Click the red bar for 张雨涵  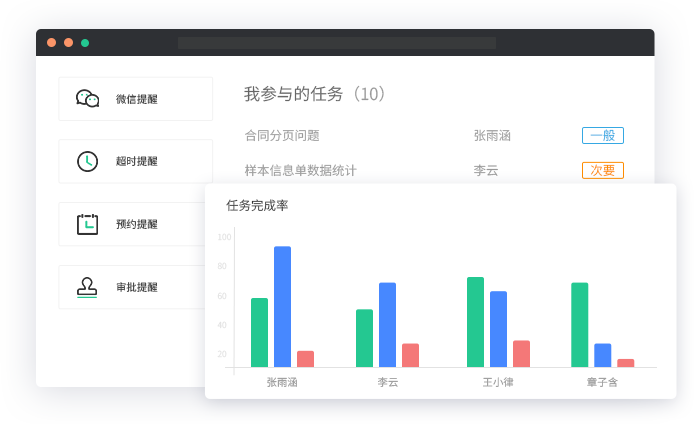[305, 359]
